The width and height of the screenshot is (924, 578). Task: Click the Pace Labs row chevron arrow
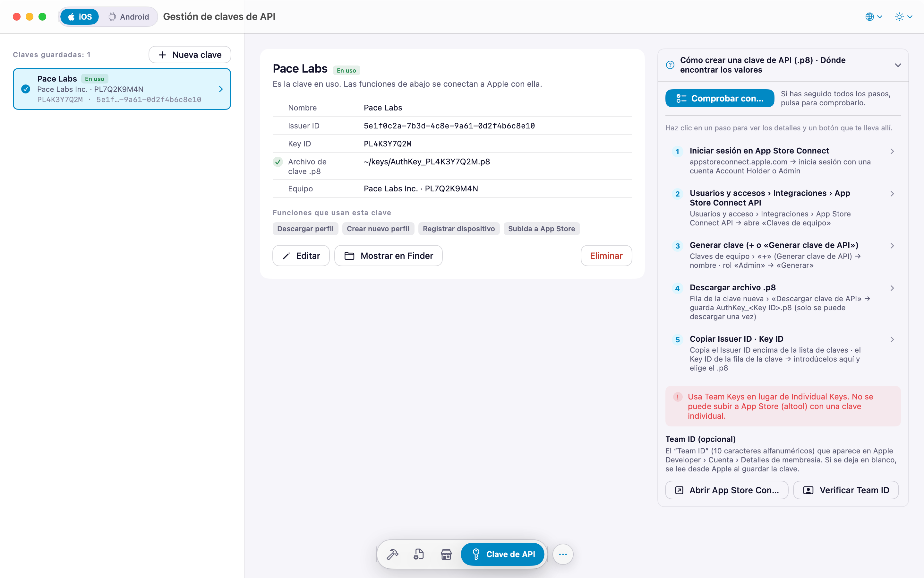click(221, 89)
